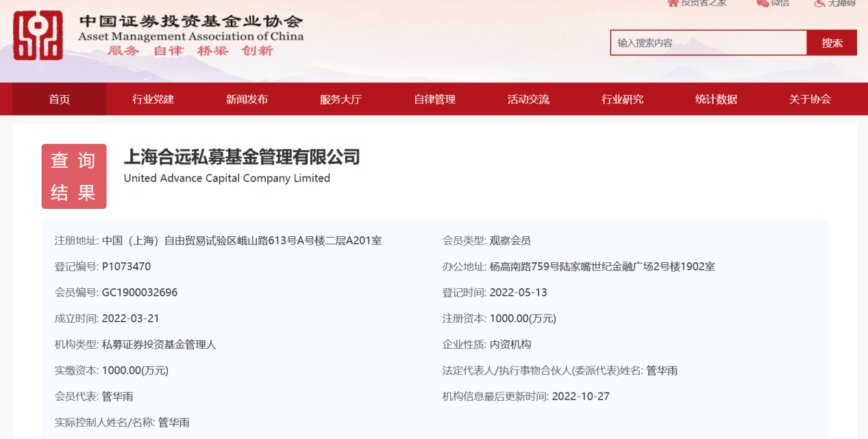Image resolution: width=868 pixels, height=439 pixels.
Task: Select the 注册资本 value 1000.00(万元)
Action: tap(523, 318)
